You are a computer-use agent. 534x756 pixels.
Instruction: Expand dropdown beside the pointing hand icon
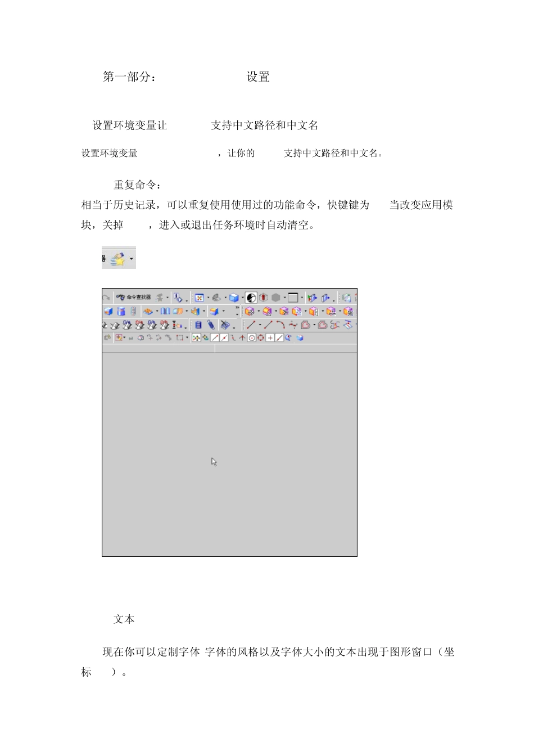point(185,328)
